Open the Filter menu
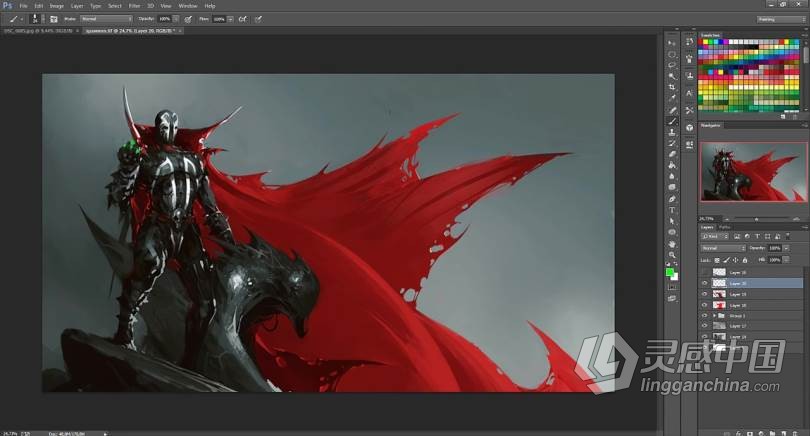The height and width of the screenshot is (436, 810). coord(134,6)
